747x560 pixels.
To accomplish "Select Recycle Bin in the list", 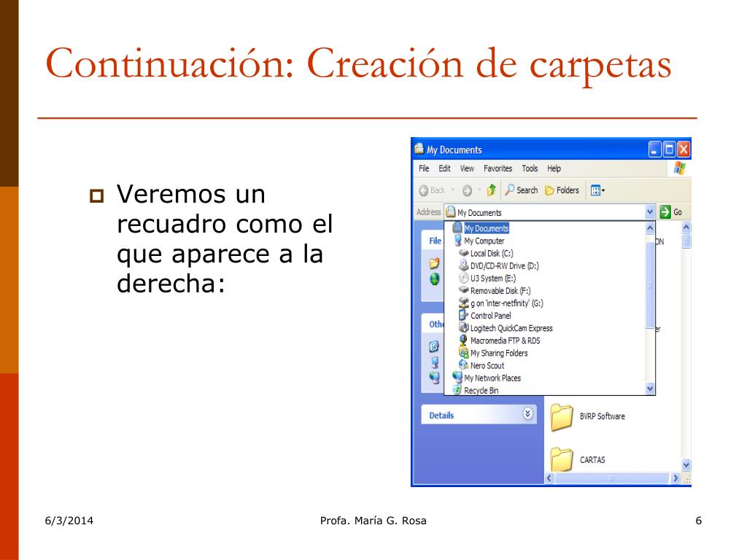I will click(x=481, y=391).
